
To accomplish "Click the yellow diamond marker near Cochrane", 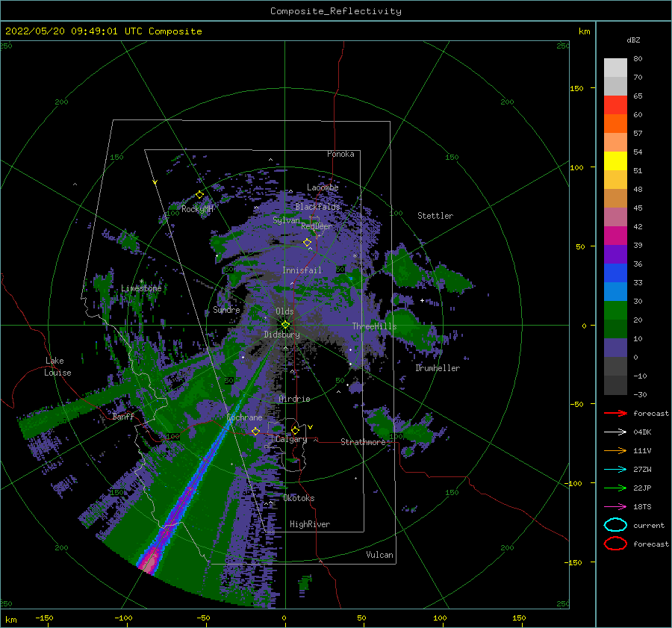I will [x=255, y=431].
